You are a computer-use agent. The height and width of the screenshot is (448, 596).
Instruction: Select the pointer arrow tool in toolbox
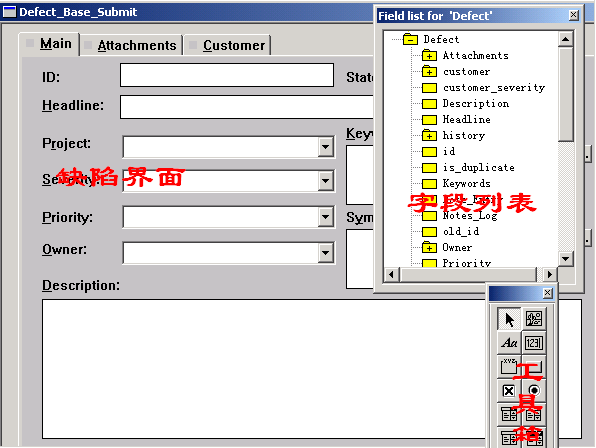pyautogui.click(x=509, y=318)
